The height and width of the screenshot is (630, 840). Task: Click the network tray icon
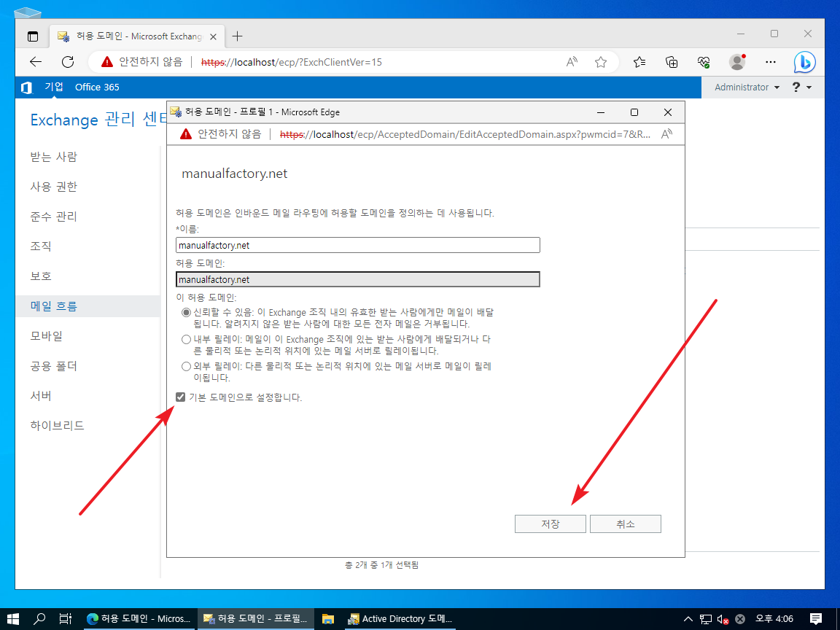pyautogui.click(x=706, y=619)
